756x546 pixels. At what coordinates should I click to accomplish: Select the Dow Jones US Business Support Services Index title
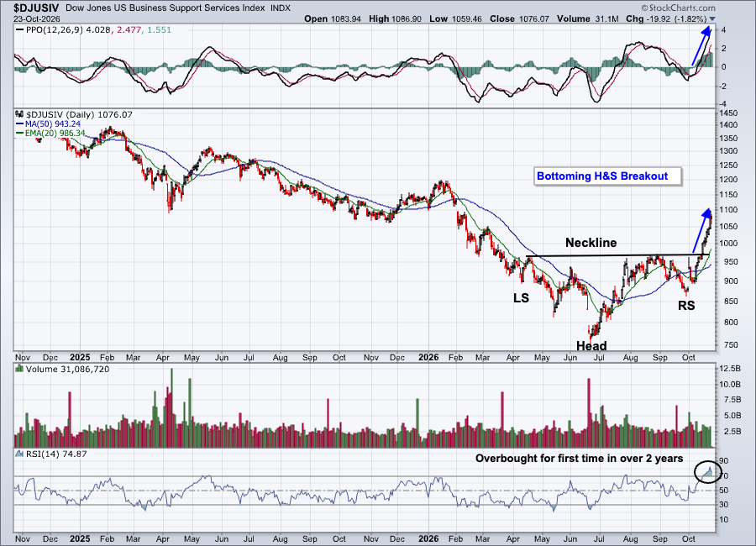[165, 8]
